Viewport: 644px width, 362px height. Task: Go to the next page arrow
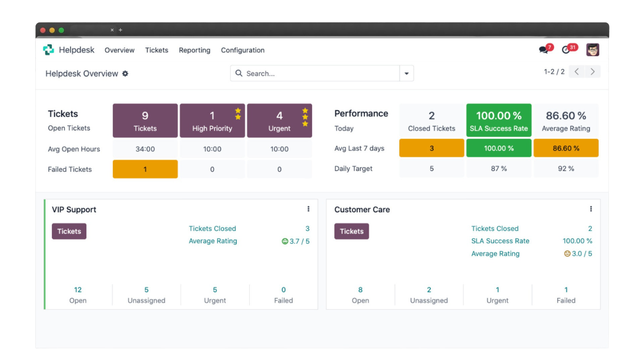[593, 71]
